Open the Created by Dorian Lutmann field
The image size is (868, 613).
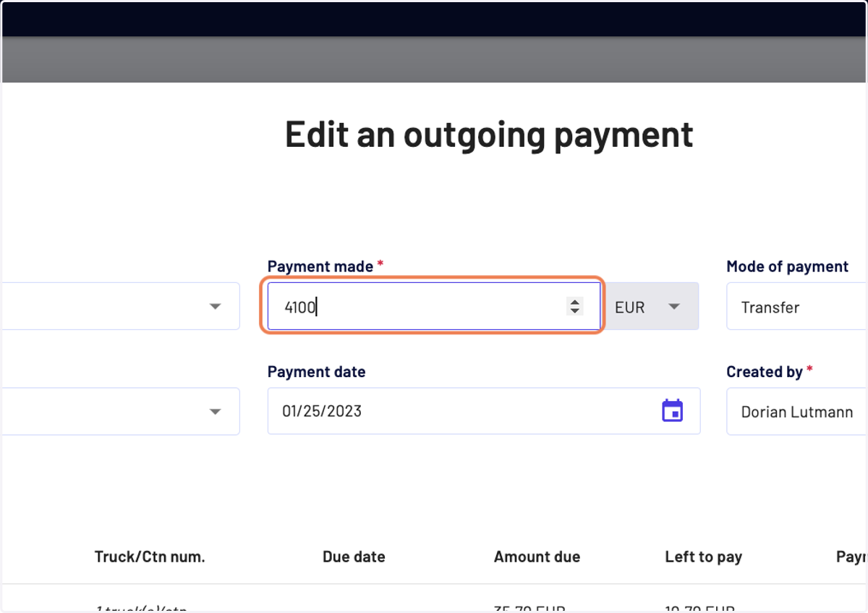(796, 411)
